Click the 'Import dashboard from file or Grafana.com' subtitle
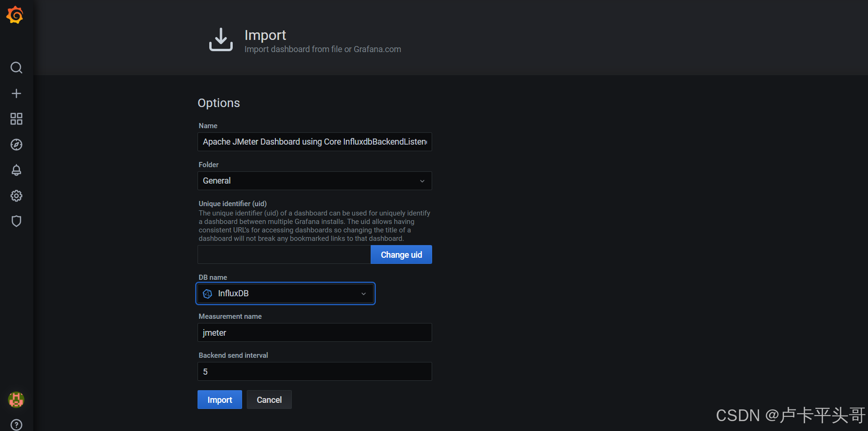The width and height of the screenshot is (868, 431). click(323, 49)
